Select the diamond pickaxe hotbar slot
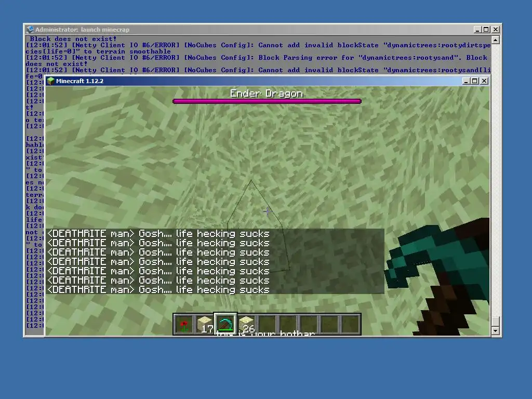 pos(225,324)
